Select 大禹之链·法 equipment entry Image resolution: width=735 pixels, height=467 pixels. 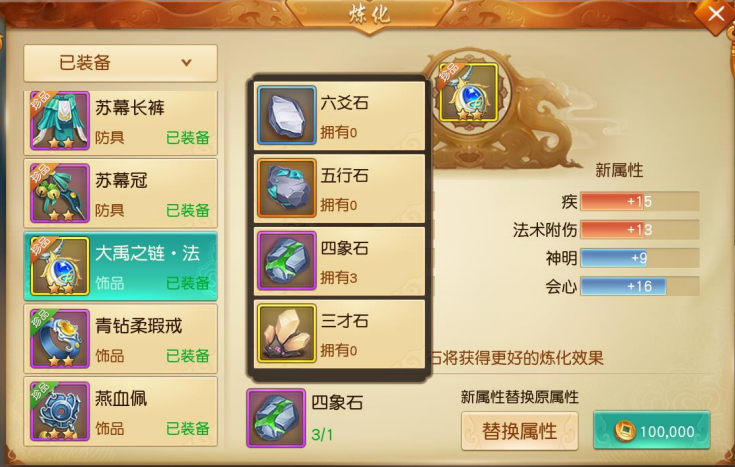click(120, 266)
